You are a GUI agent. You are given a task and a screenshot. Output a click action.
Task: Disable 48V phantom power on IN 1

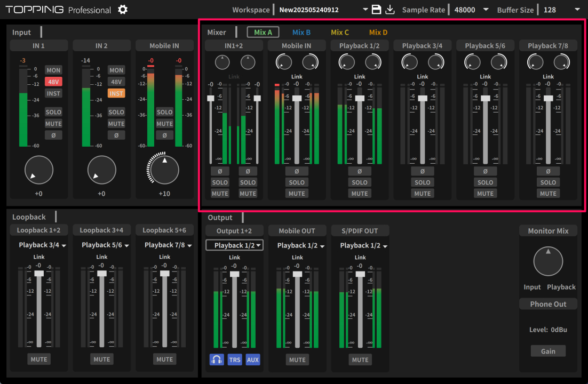point(53,82)
